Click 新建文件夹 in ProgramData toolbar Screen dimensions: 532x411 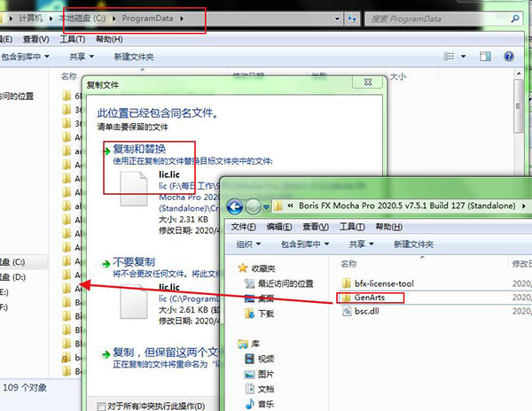pyautogui.click(x=134, y=57)
